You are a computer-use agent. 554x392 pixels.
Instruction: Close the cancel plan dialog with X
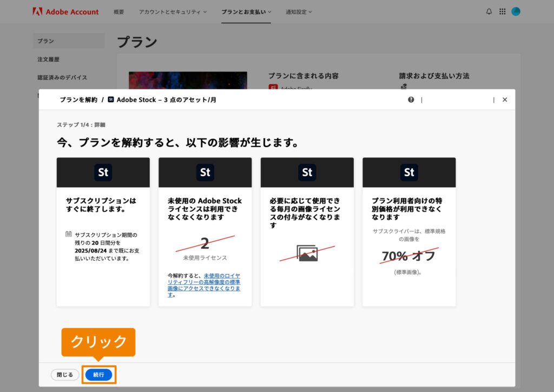pyautogui.click(x=505, y=99)
